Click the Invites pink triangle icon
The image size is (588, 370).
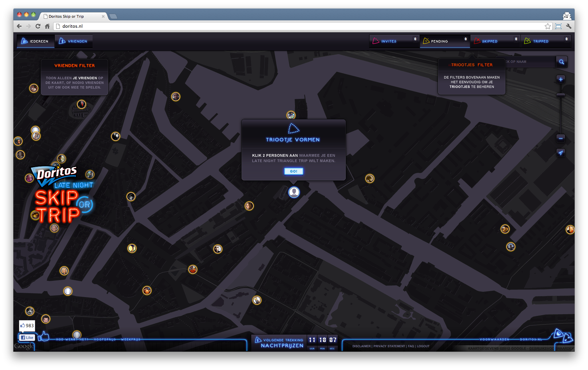pos(376,41)
